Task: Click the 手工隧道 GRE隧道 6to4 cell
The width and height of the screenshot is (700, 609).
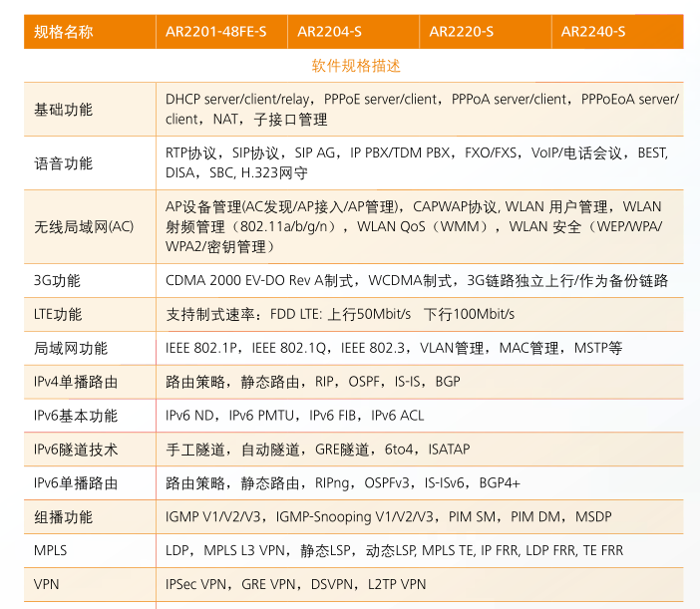Action: coord(420,450)
